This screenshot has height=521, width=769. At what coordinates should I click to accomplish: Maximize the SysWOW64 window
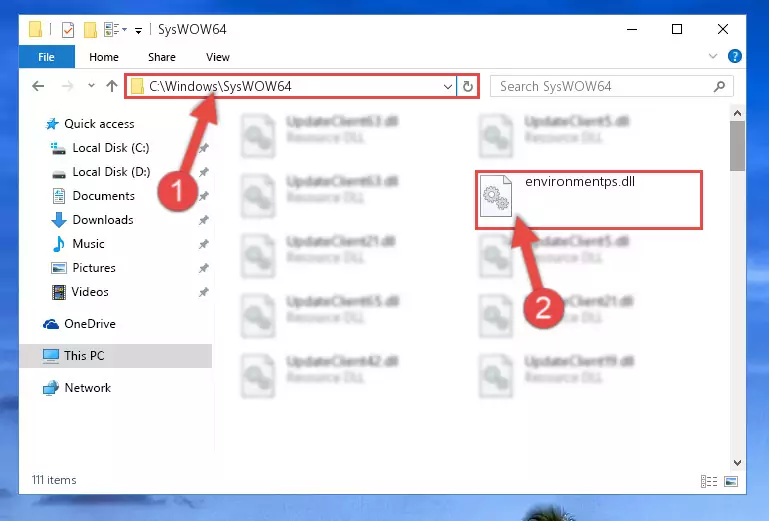click(677, 29)
